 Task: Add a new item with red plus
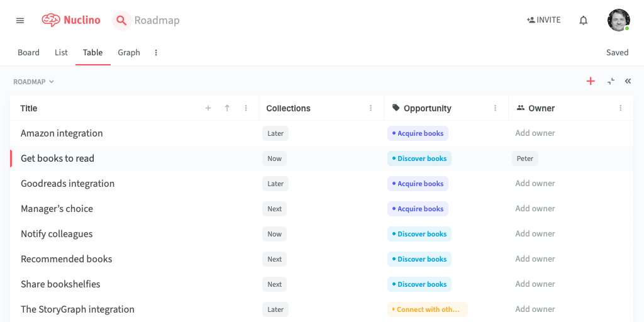pyautogui.click(x=591, y=81)
